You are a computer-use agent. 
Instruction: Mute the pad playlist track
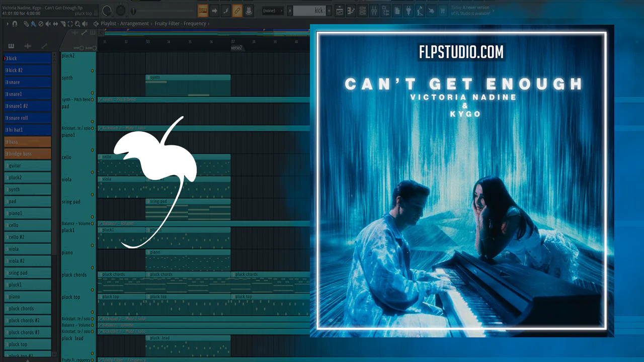[x=92, y=122]
